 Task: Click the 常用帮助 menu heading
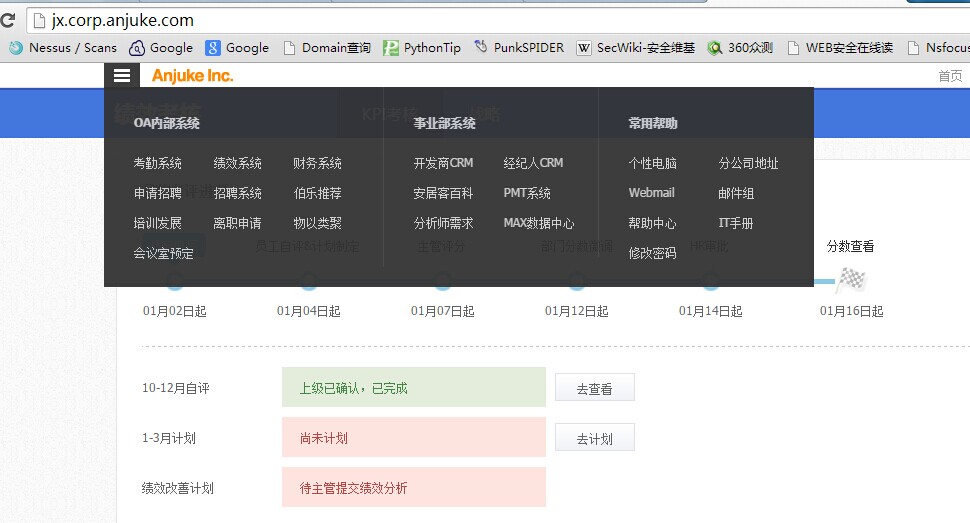[x=653, y=123]
